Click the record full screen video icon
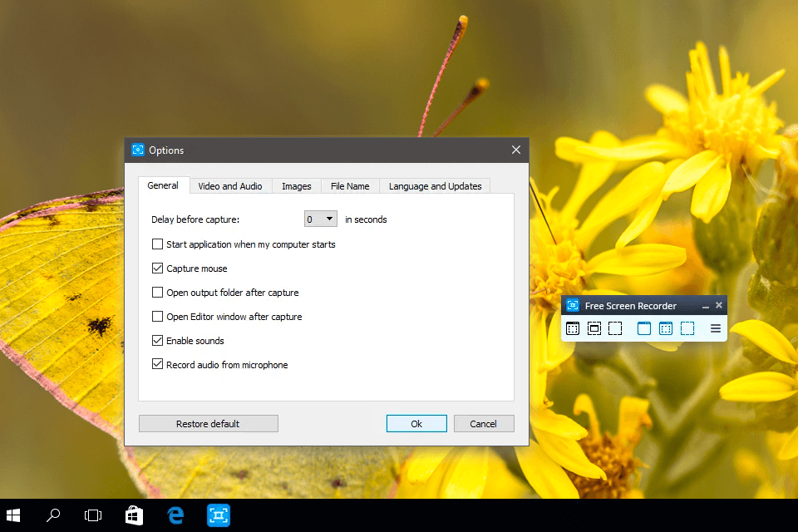Viewport: 798px width, 532px height. pos(643,328)
